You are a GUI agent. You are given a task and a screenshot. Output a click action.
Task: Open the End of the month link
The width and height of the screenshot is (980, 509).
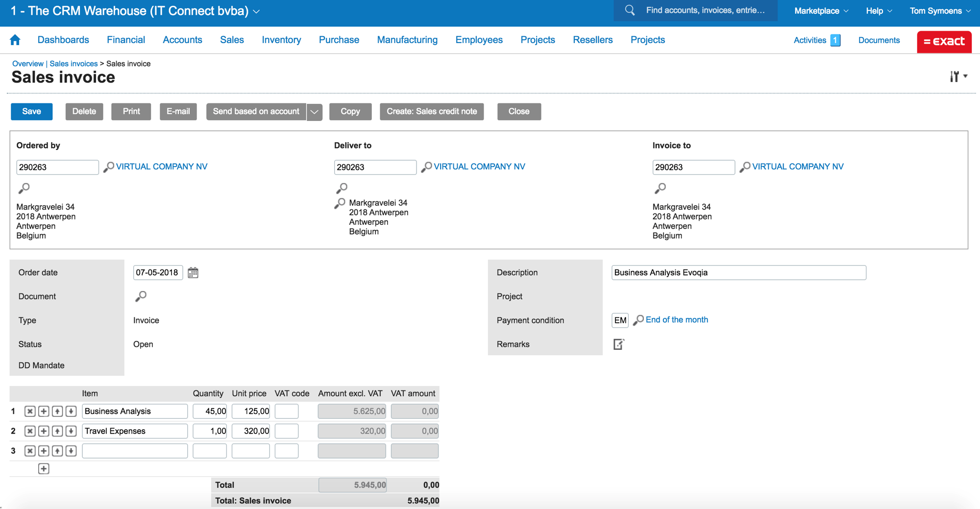pyautogui.click(x=676, y=320)
